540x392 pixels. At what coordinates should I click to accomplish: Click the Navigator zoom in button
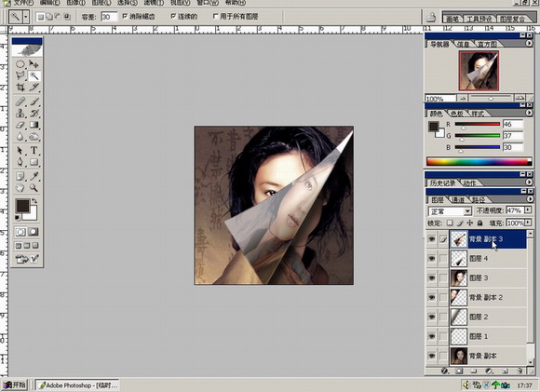pyautogui.click(x=520, y=98)
